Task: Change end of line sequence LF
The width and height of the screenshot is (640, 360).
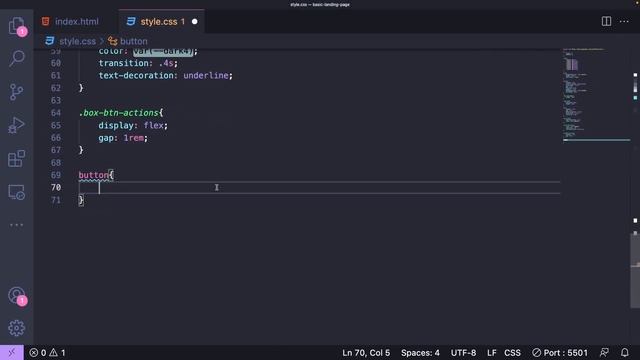Action: (491, 353)
